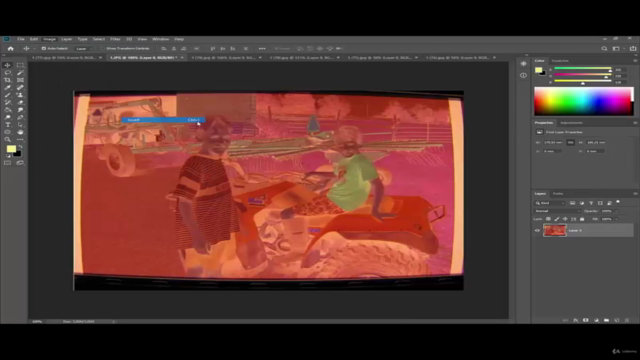Select the Spot Healing Brush tool

click(x=20, y=87)
